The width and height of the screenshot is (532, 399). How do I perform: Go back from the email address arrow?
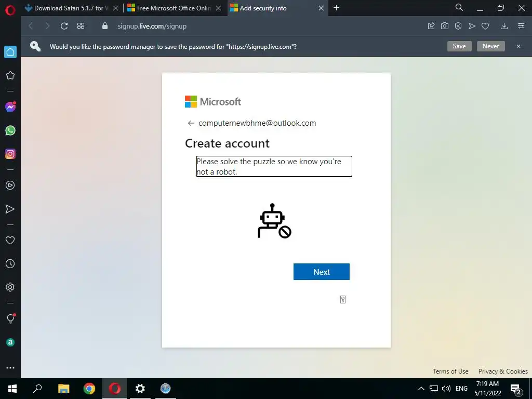pyautogui.click(x=191, y=123)
